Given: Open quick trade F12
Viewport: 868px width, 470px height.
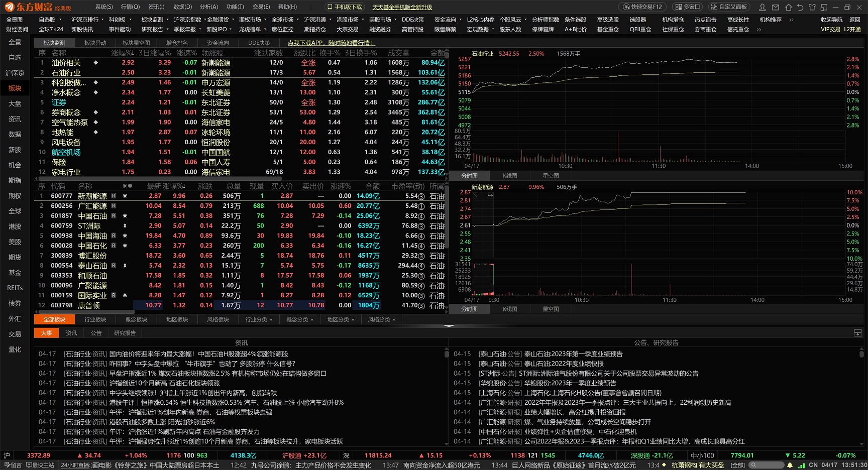Looking at the screenshot, I should (642, 7).
